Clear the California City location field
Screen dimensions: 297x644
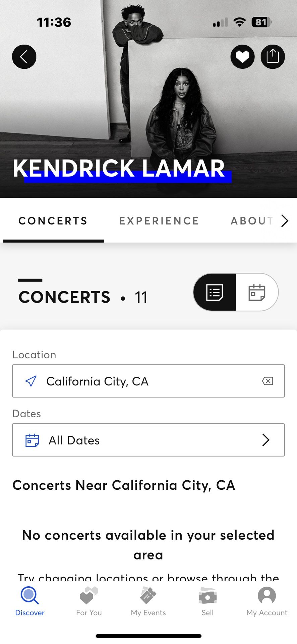tap(268, 381)
